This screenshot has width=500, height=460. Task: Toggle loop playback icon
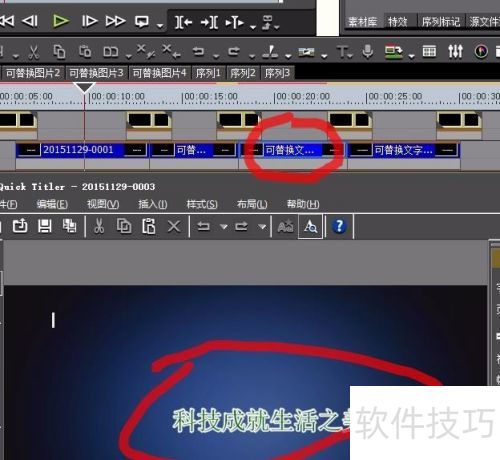[142, 22]
